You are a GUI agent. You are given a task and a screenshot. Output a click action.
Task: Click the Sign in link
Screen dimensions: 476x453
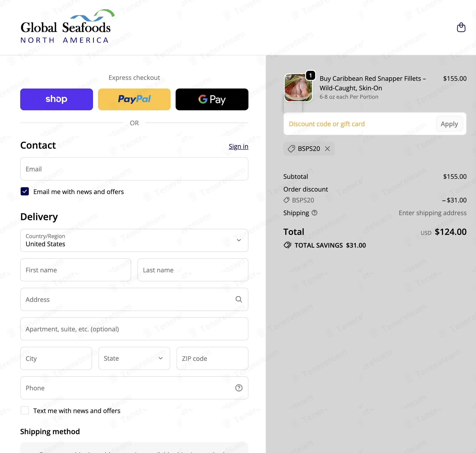point(238,146)
